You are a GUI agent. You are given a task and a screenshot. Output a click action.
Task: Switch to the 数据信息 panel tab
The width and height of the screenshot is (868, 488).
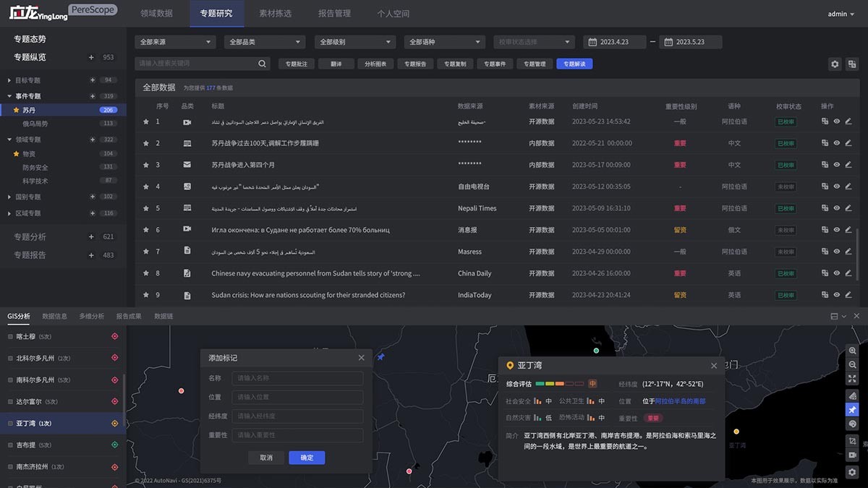(x=54, y=317)
